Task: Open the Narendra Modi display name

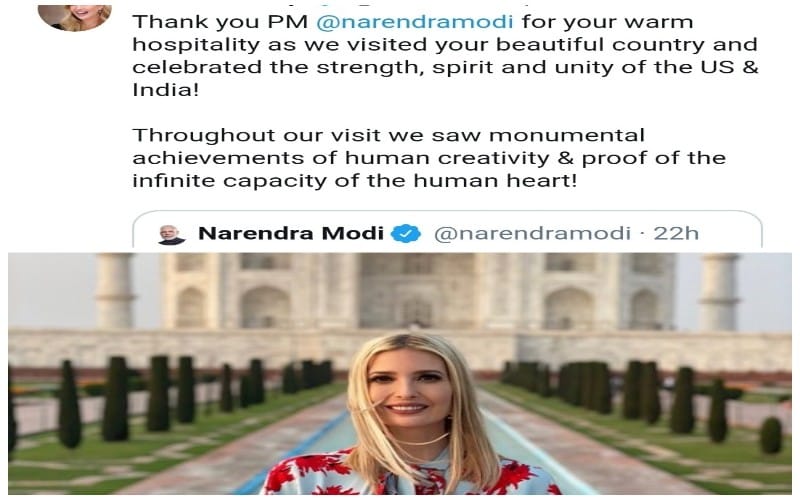Action: [x=291, y=233]
